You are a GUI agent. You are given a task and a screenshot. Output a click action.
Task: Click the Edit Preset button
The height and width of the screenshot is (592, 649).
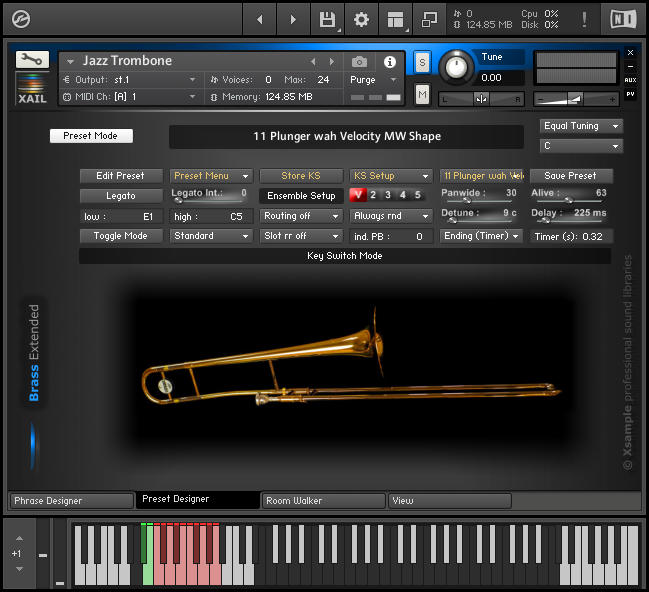tap(121, 176)
